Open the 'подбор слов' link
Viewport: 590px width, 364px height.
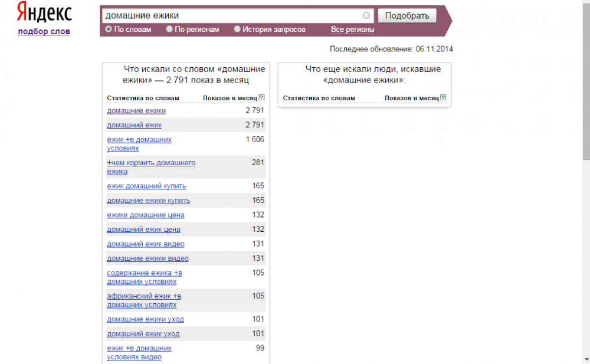coord(44,31)
